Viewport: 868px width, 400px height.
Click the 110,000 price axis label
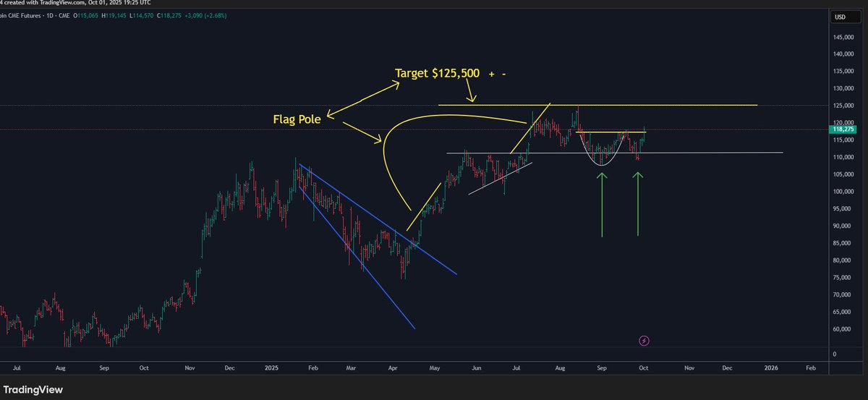844,157
